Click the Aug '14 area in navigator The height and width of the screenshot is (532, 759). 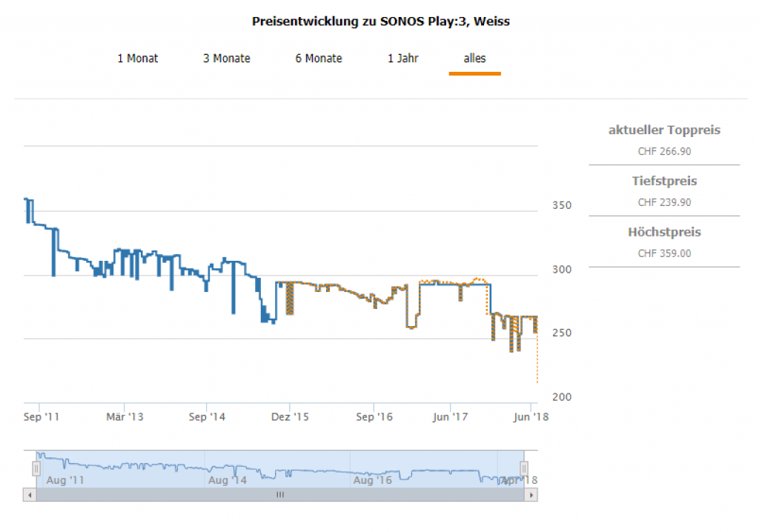tap(228, 481)
